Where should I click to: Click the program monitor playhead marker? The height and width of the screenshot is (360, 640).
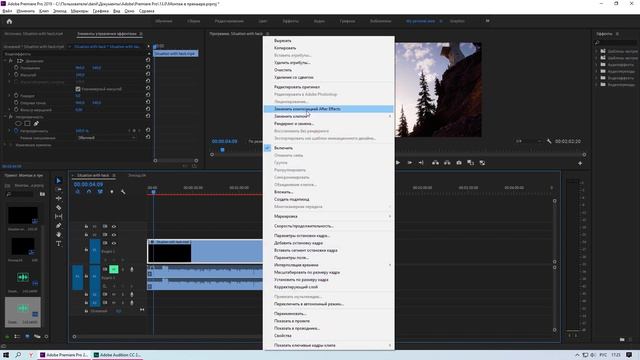[x=222, y=150]
